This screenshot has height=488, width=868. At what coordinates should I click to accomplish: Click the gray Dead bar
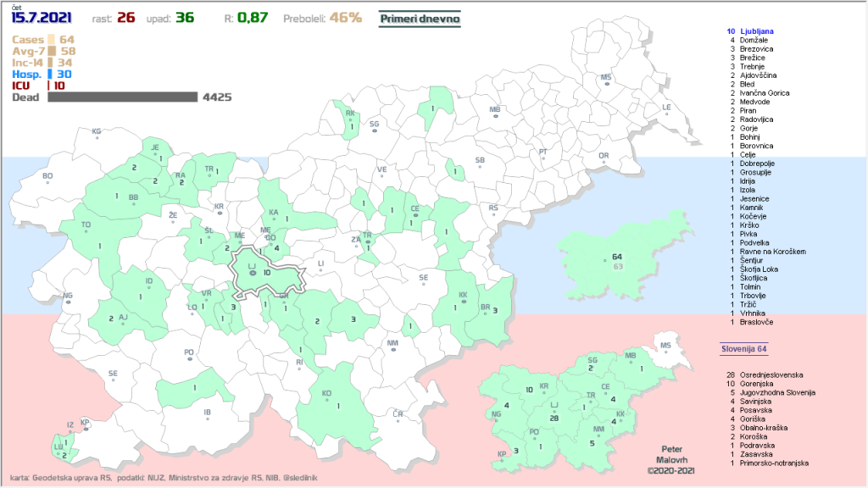[x=122, y=97]
